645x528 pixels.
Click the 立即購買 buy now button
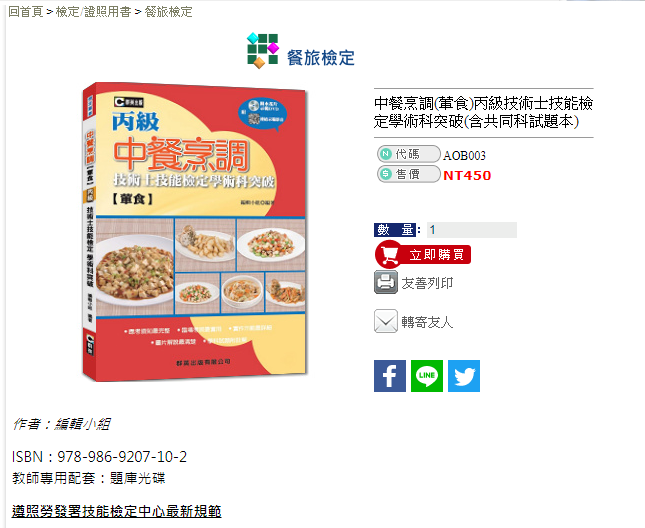423,255
